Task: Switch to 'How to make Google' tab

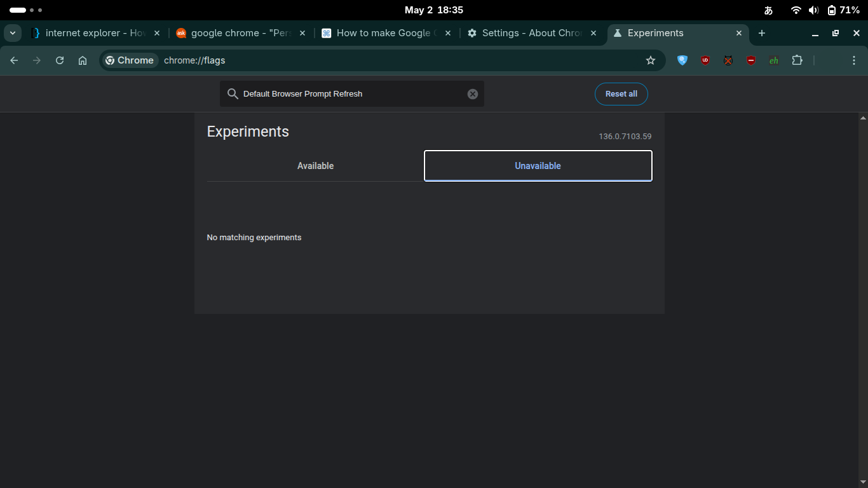Action: (386, 33)
